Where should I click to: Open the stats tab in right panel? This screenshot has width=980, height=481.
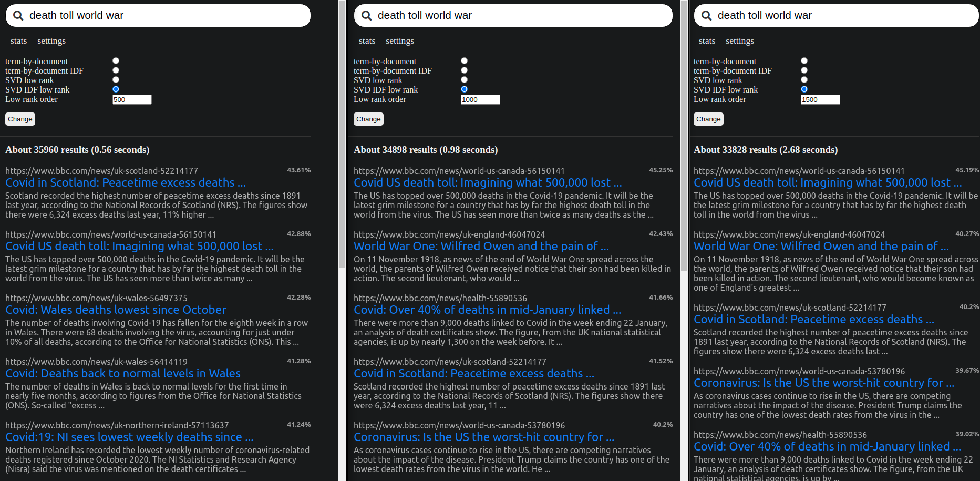[707, 41]
